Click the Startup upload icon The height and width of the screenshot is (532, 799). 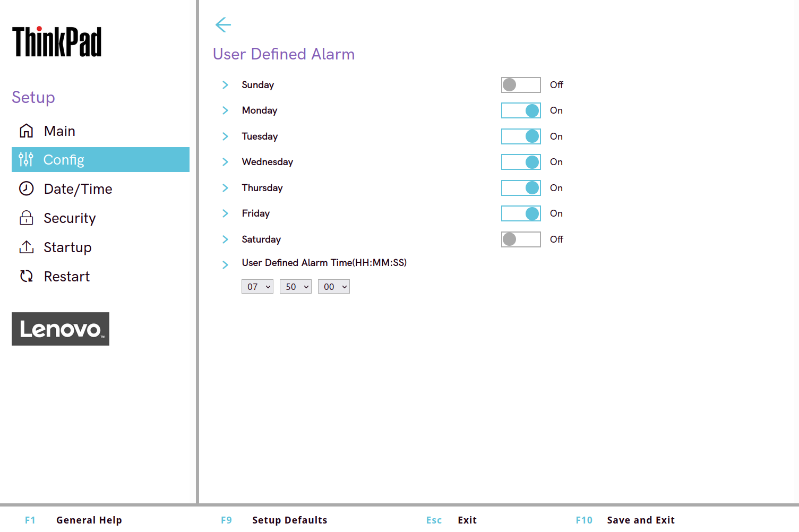(26, 247)
